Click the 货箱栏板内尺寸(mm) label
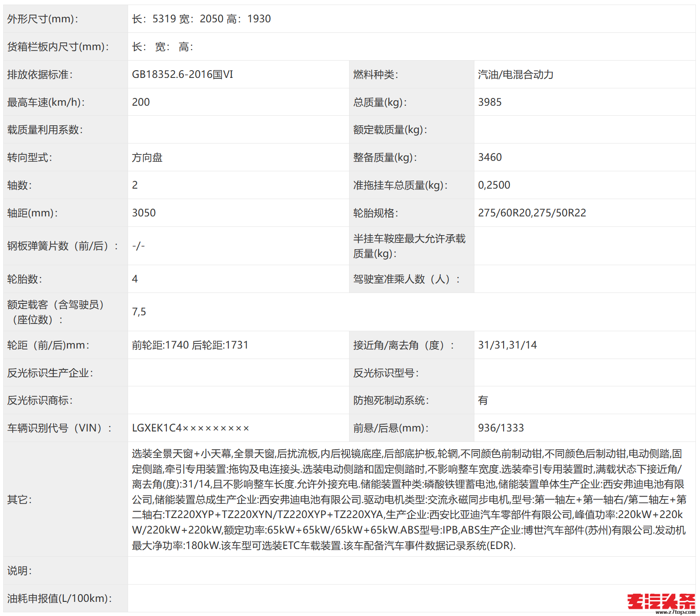The width and height of the screenshot is (700, 616). pos(58,46)
